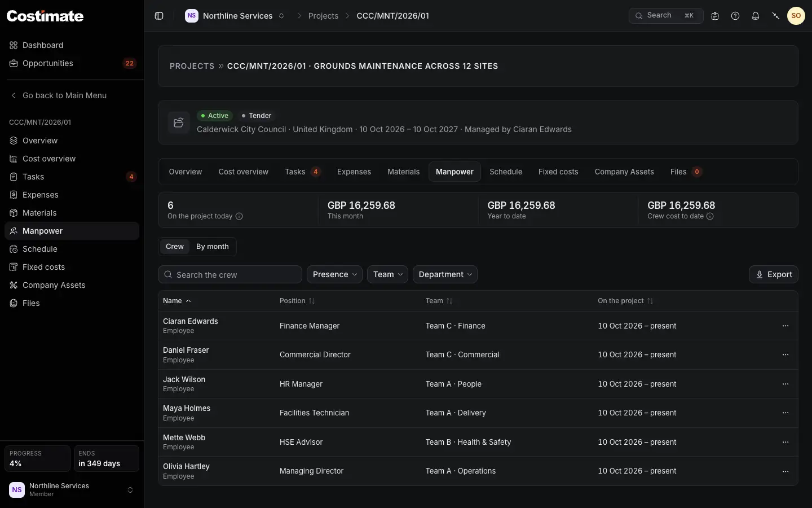This screenshot has width=812, height=508.
Task: Click Projects in the breadcrumb
Action: point(323,16)
